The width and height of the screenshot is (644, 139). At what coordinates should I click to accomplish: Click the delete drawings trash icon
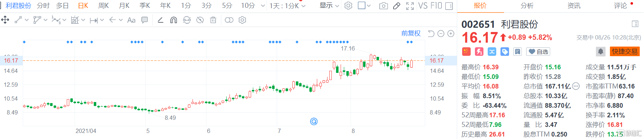point(213,20)
